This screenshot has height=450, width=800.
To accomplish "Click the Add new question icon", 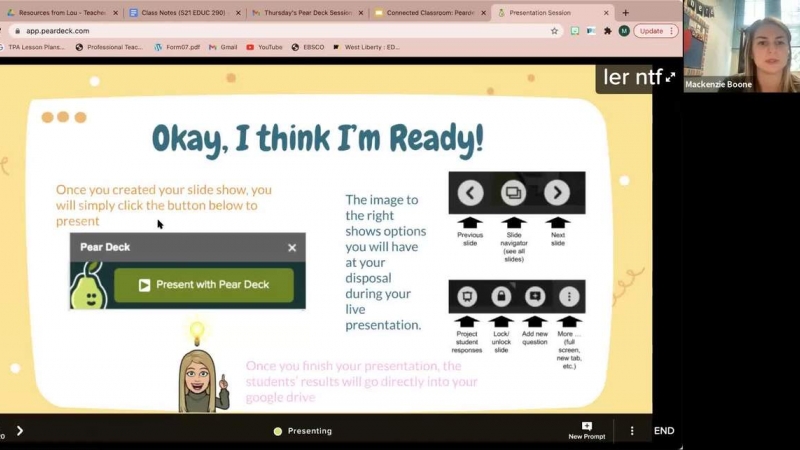I will [x=535, y=297].
